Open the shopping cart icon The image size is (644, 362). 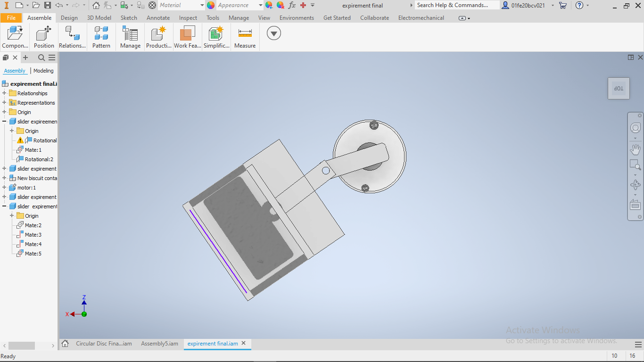point(562,5)
